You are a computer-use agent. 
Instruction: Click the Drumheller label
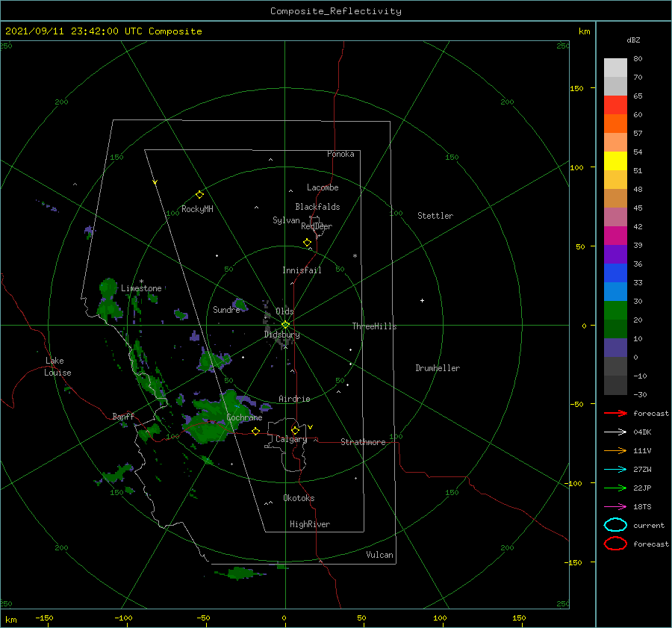438,368
